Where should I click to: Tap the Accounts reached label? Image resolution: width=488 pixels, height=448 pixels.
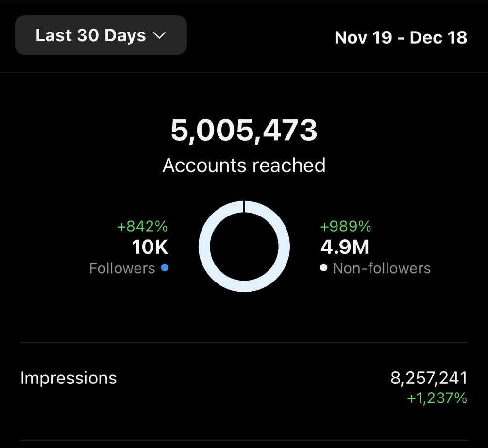pyautogui.click(x=244, y=166)
